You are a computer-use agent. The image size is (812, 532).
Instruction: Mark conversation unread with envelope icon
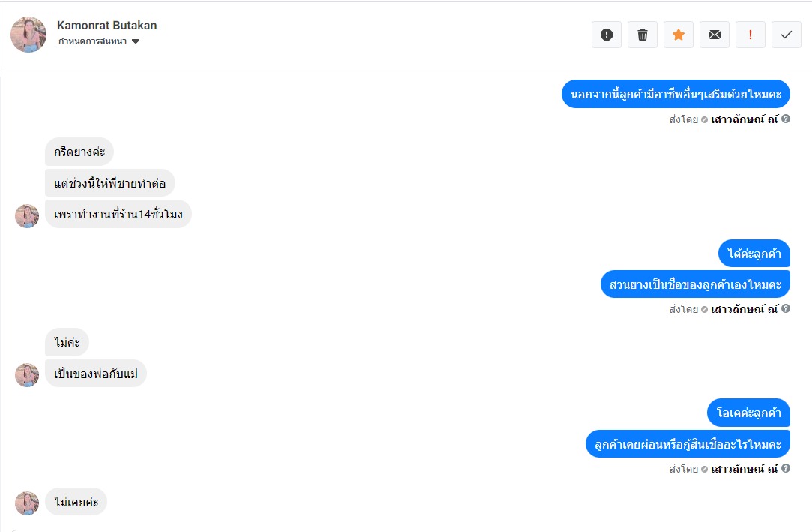tap(715, 35)
